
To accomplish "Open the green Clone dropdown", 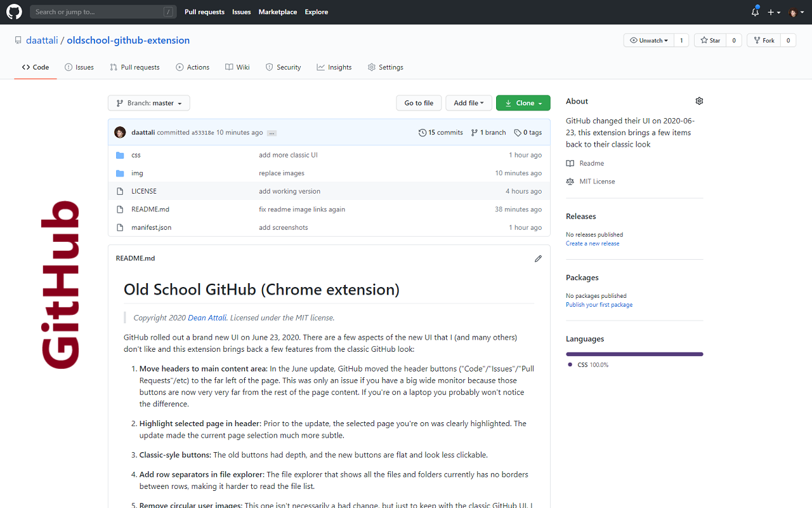I will [x=523, y=102].
